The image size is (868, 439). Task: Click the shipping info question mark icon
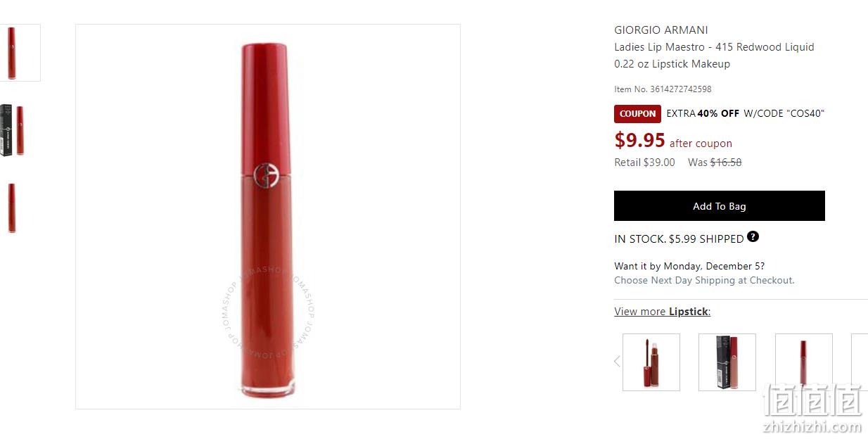tap(753, 236)
